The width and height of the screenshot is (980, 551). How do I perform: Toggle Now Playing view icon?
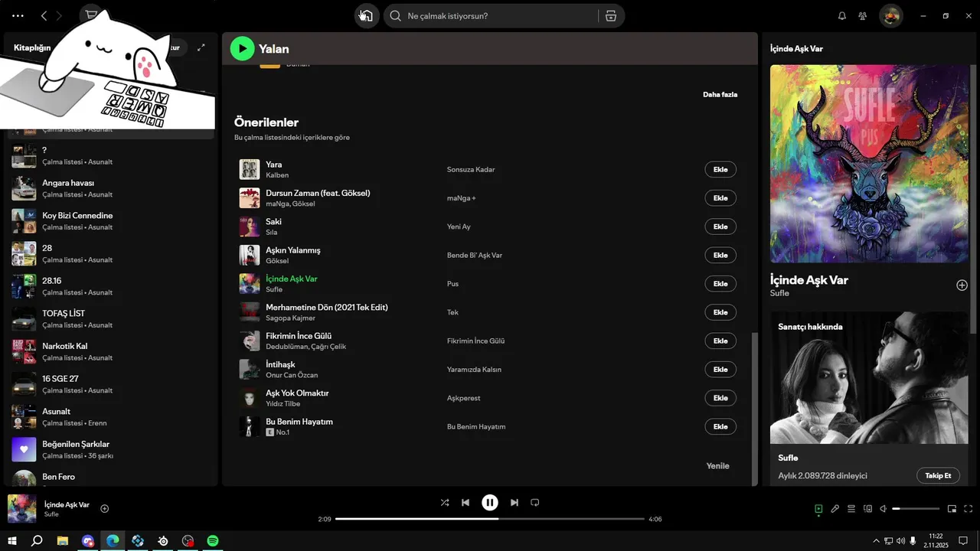click(818, 509)
